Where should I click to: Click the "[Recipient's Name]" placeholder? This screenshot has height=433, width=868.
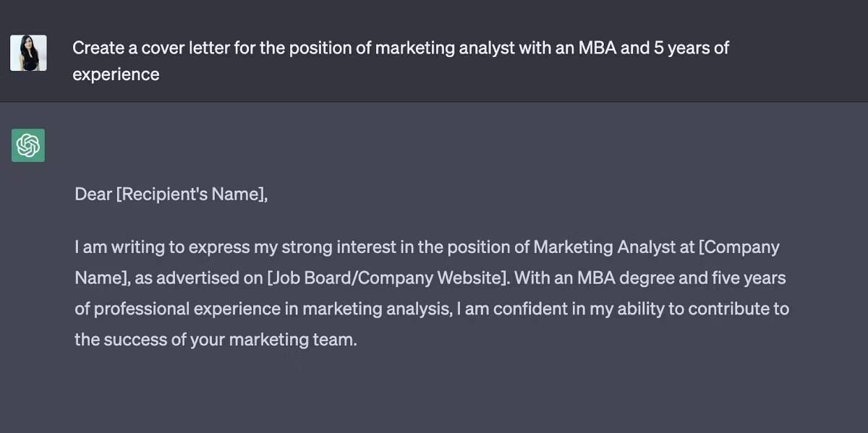pos(191,194)
